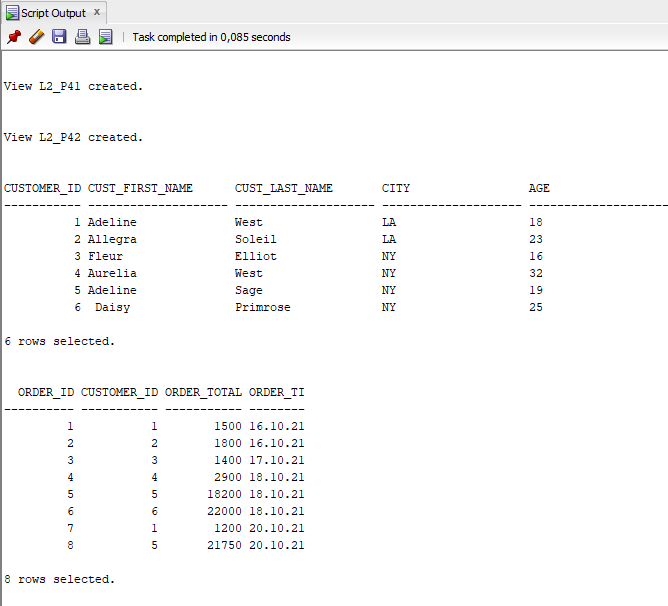Print the script output
The image size is (668, 606).
click(82, 37)
